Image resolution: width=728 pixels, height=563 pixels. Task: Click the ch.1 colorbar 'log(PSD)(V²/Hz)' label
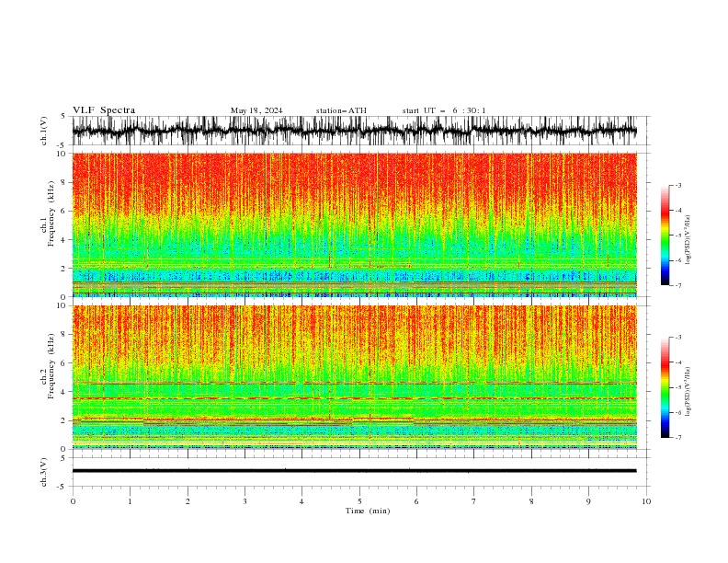(x=688, y=240)
